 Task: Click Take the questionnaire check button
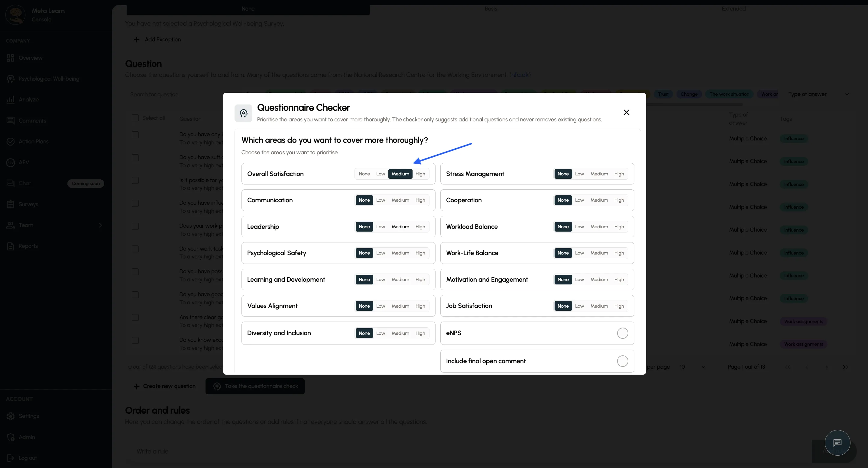click(255, 386)
